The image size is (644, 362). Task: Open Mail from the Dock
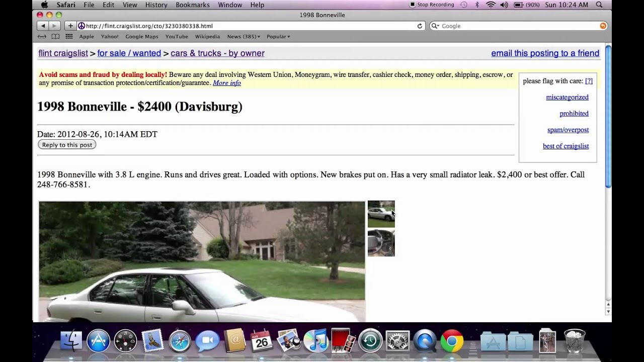click(152, 341)
